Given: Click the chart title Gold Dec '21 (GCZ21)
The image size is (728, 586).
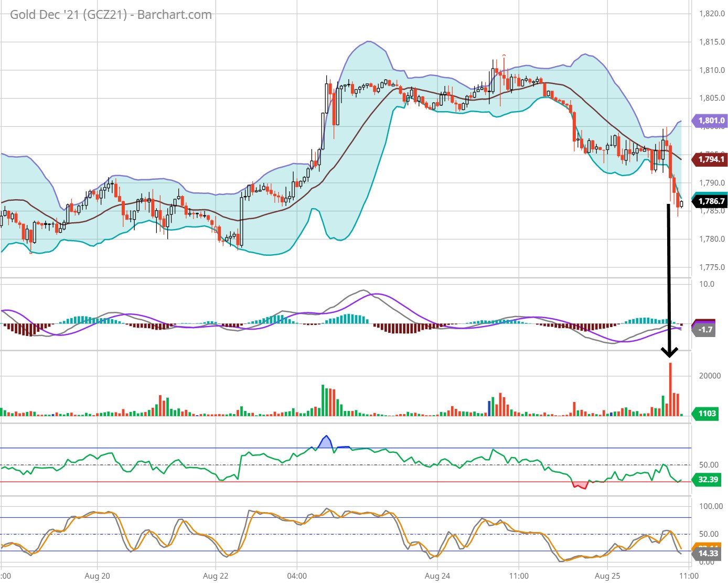Looking at the screenshot, I should (x=69, y=15).
